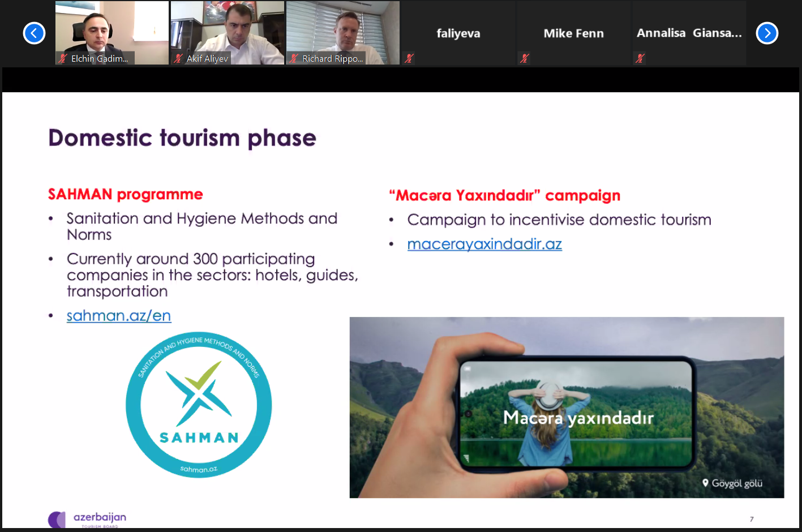
Task: Click Akif Aliyev's muted microphone icon
Action: (178, 58)
